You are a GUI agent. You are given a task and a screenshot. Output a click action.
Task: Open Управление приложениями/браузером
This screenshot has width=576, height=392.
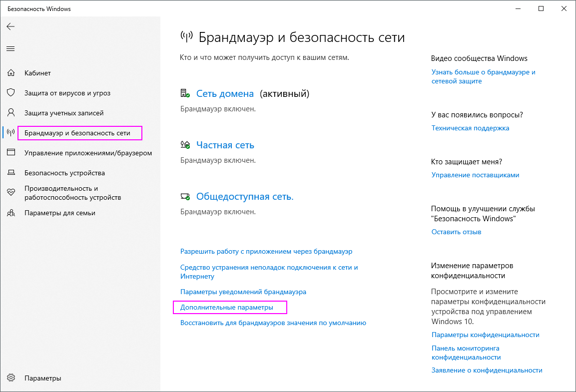click(x=88, y=153)
